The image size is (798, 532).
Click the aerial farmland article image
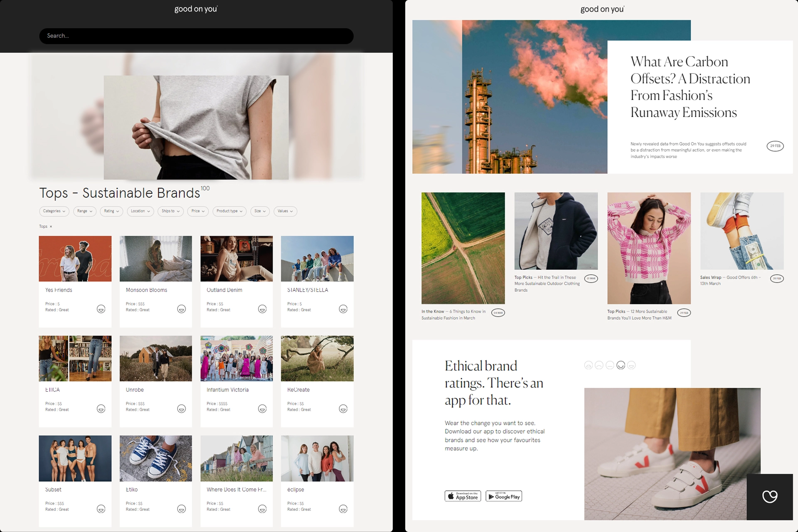point(463,248)
